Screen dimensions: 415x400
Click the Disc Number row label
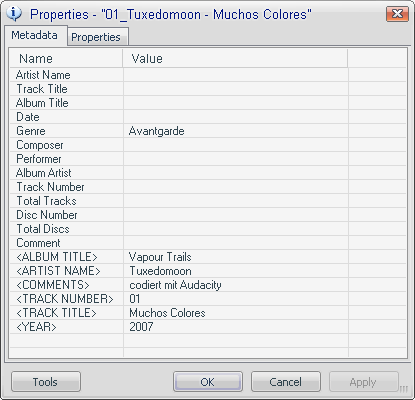[47, 215]
